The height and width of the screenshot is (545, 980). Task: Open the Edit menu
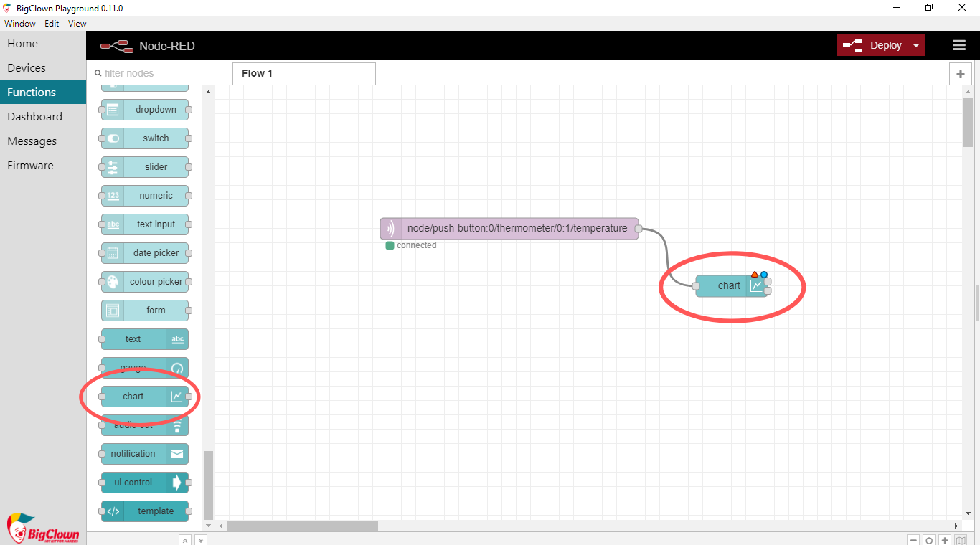(52, 24)
